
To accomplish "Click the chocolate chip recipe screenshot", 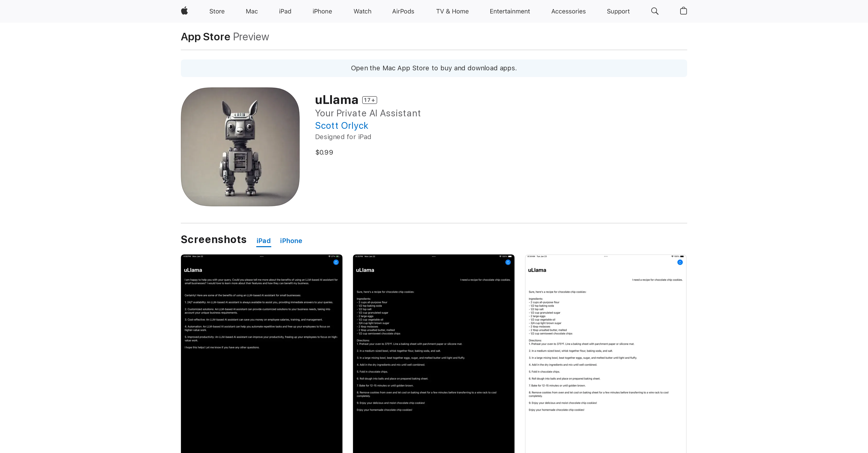I will pos(433,354).
